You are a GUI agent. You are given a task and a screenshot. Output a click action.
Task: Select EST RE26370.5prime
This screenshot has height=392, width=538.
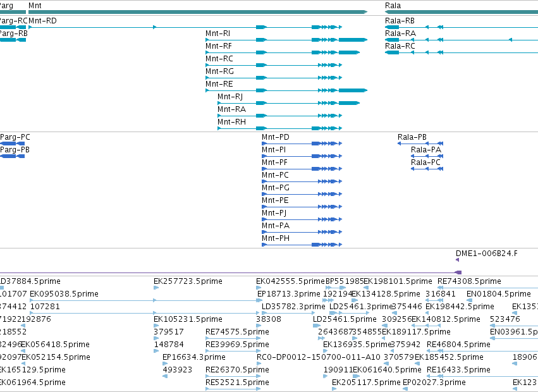237,370
